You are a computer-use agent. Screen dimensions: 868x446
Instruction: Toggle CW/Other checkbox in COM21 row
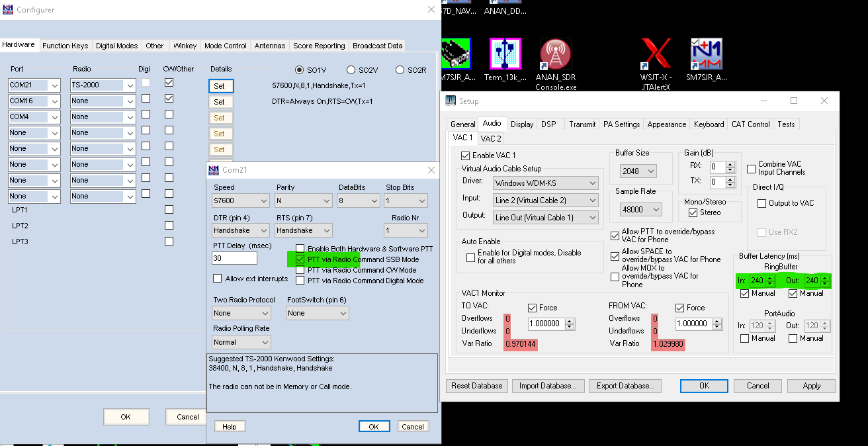[x=169, y=83]
